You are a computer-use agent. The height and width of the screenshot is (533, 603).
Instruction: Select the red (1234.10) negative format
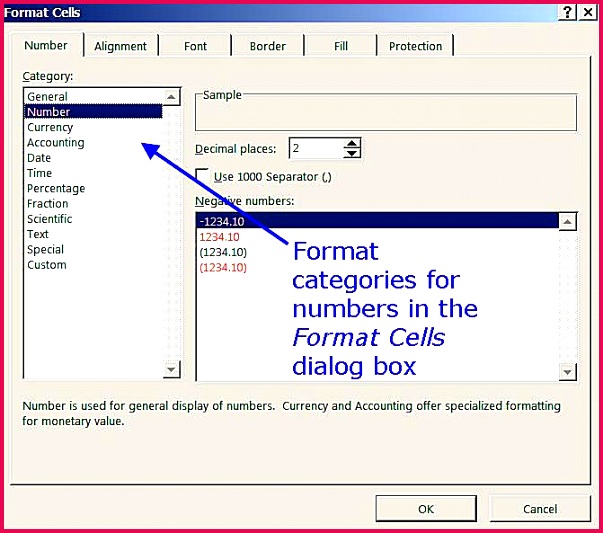point(377,268)
